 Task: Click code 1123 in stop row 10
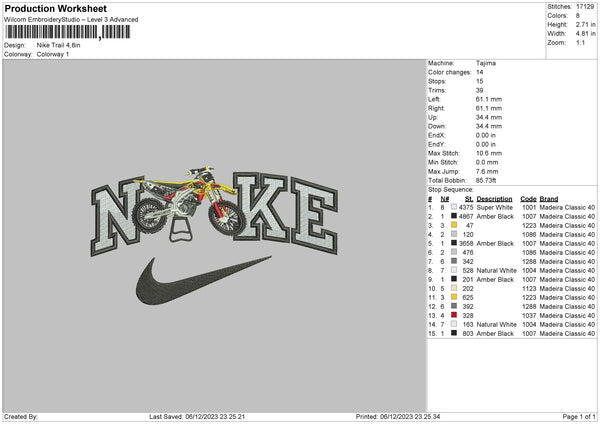coord(529,289)
